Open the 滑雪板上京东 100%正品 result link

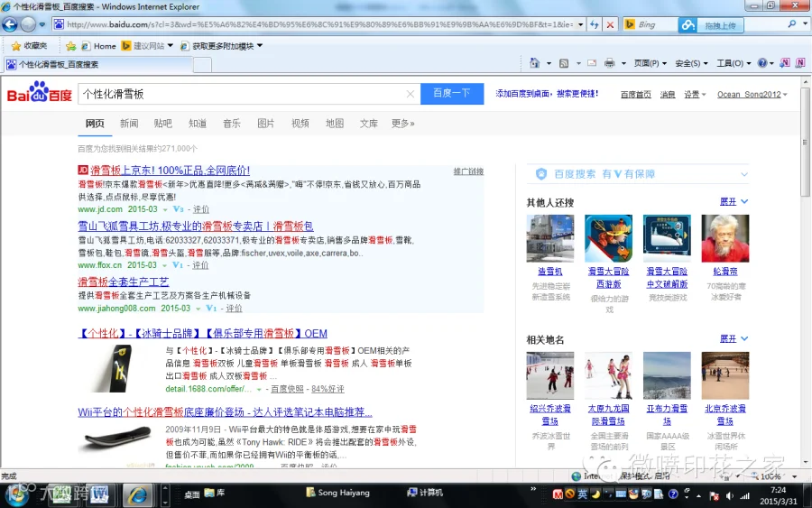170,171
